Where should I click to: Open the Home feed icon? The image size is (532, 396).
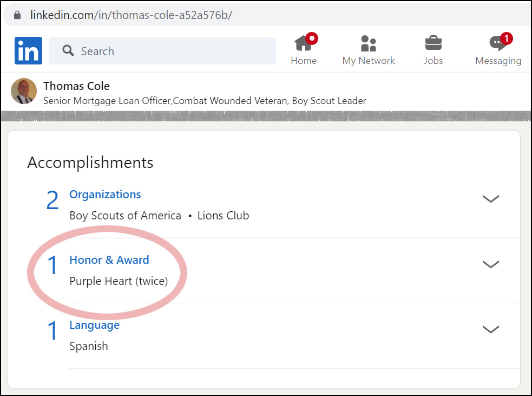pos(303,43)
